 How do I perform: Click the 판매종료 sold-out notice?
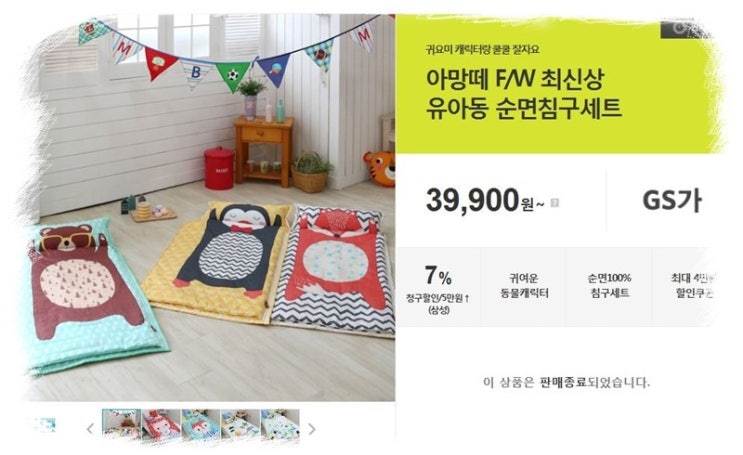(x=566, y=382)
